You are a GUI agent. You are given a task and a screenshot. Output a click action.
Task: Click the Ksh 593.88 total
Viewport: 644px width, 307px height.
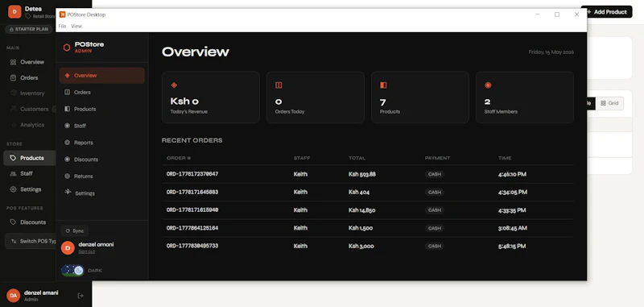click(361, 174)
